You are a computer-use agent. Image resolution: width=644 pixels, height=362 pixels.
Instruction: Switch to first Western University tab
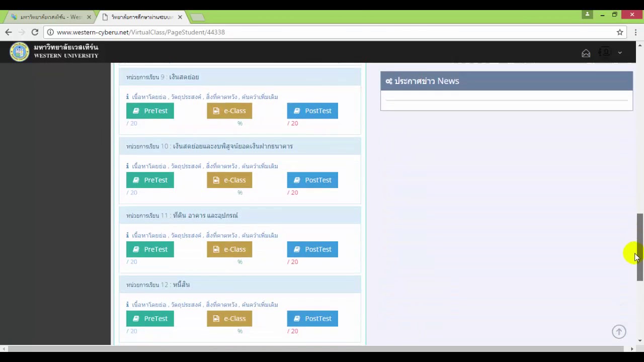tap(50, 17)
